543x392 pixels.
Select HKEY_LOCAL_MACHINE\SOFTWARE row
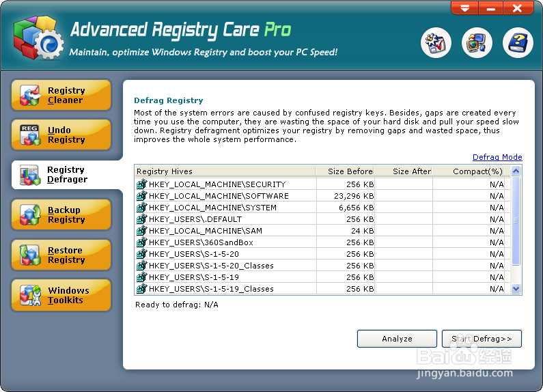(322, 196)
